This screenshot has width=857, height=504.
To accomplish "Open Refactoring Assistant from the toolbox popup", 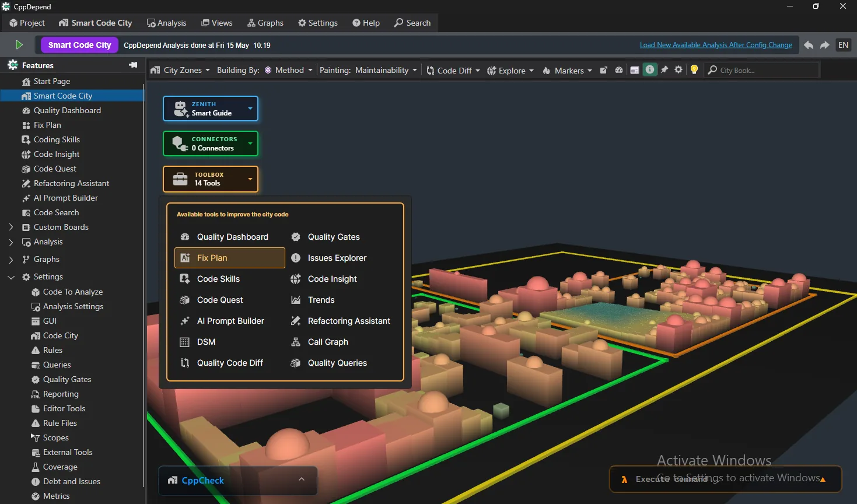I will pos(341,321).
